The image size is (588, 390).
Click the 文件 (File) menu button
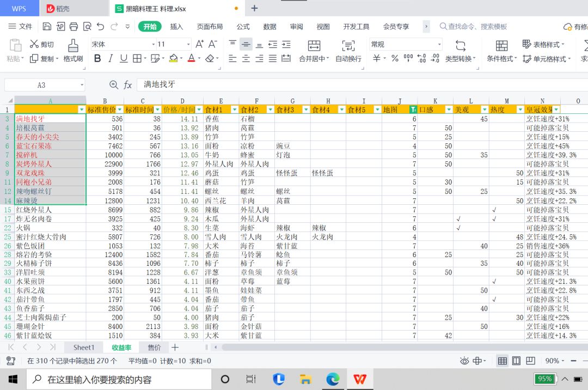(21, 27)
